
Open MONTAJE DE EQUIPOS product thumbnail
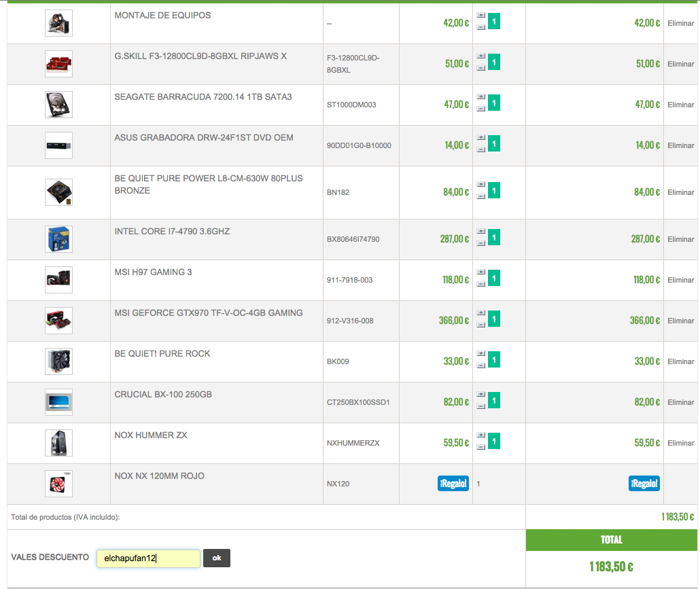click(x=58, y=23)
